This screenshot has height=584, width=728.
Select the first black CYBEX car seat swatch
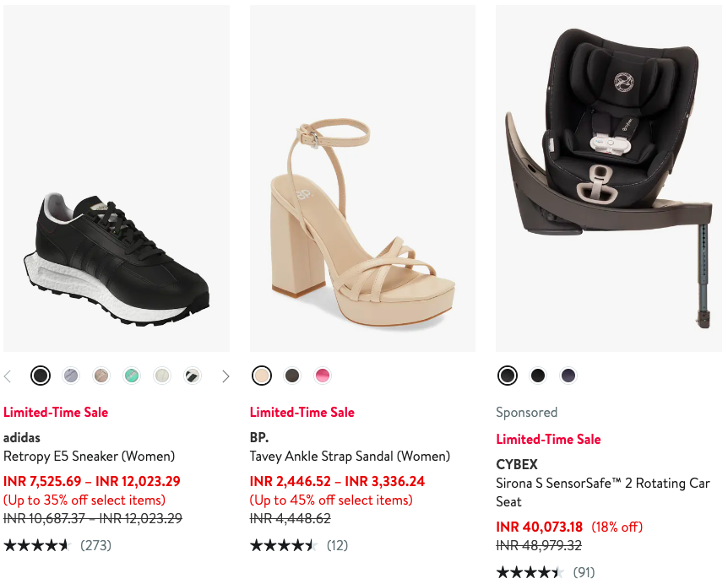pyautogui.click(x=508, y=376)
